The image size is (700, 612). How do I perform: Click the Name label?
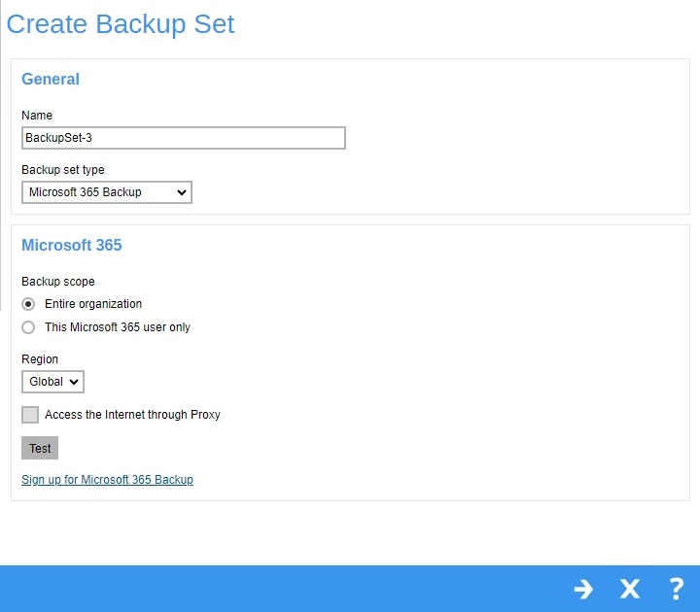(37, 115)
